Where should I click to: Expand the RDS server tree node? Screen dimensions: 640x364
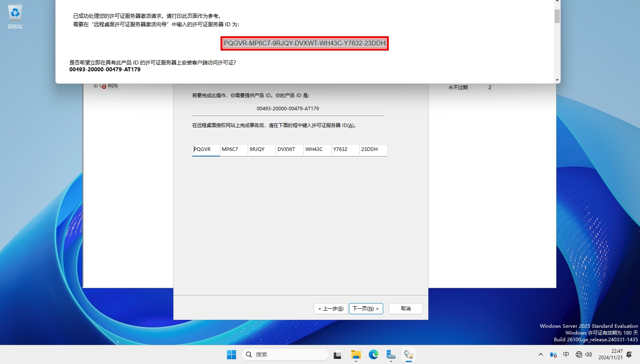[96, 86]
